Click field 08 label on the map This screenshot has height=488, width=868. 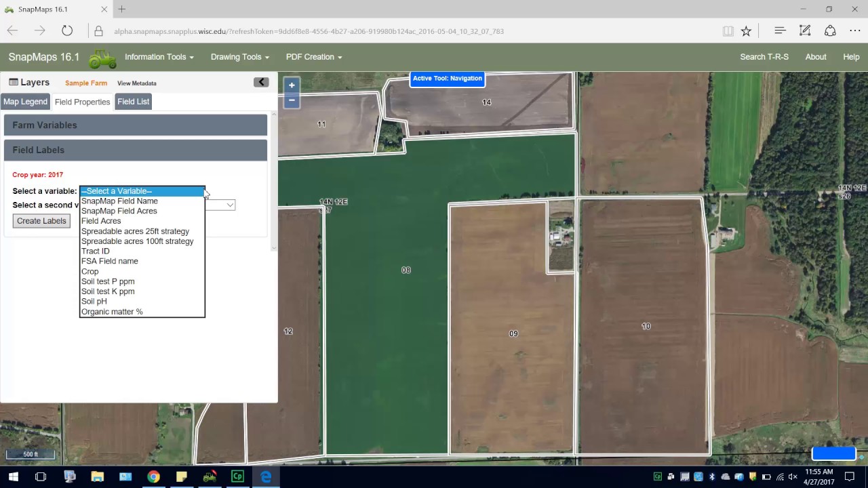[406, 270]
